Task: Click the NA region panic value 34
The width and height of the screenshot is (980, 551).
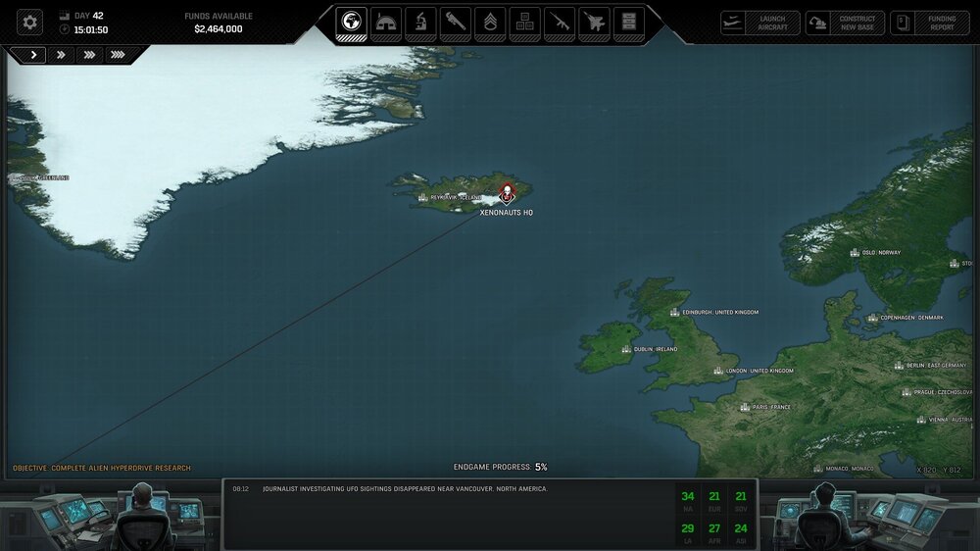Action: 688,497
